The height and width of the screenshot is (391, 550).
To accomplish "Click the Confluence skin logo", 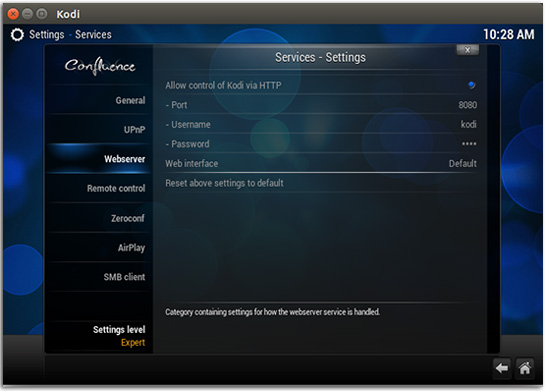I will pyautogui.click(x=100, y=66).
